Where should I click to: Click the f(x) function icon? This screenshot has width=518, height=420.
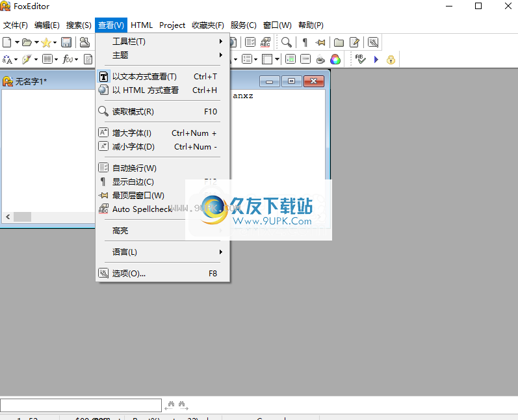pyautogui.click(x=68, y=59)
